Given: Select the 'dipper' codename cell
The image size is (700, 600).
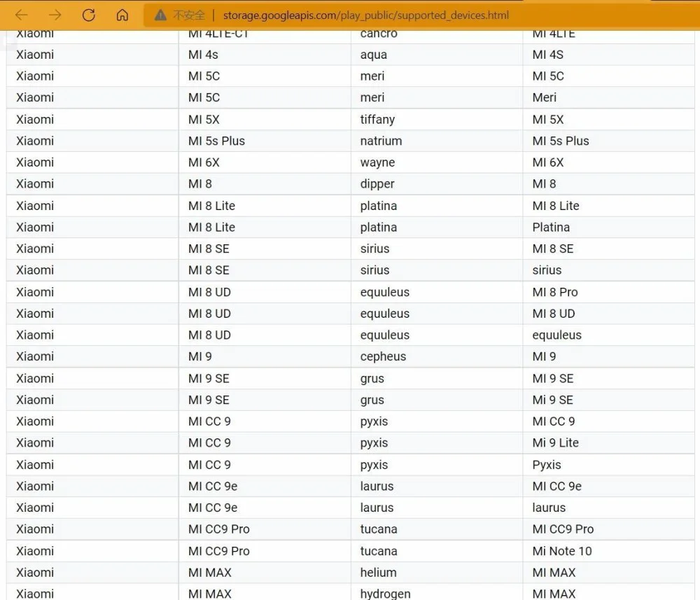Looking at the screenshot, I should click(437, 183).
